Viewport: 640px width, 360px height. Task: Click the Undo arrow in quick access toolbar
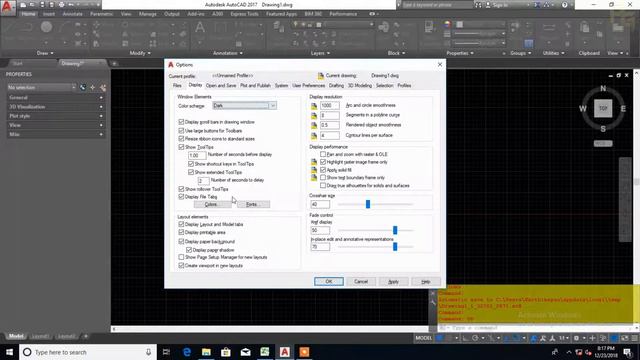click(x=71, y=5)
